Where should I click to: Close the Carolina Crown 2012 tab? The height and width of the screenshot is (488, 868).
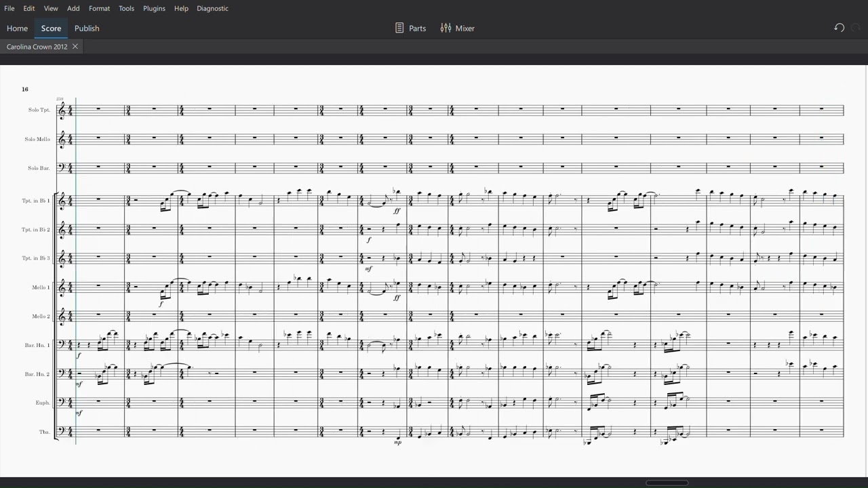coord(75,47)
